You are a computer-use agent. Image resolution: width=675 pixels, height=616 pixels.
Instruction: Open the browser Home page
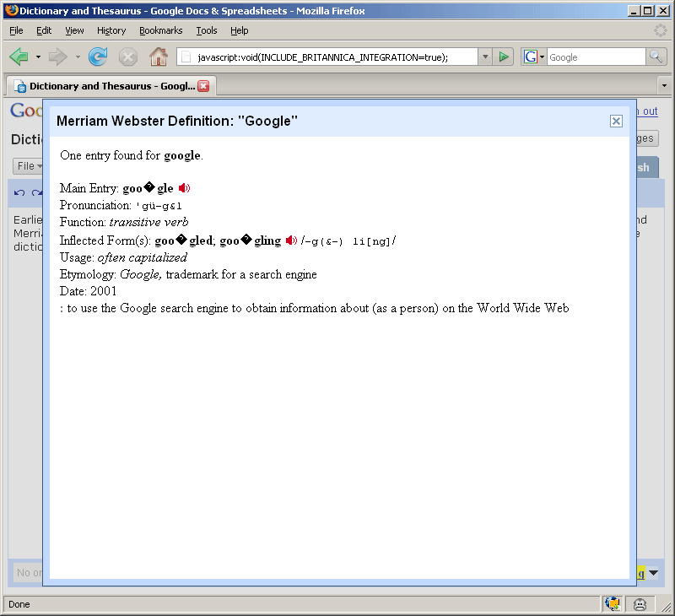pyautogui.click(x=158, y=57)
